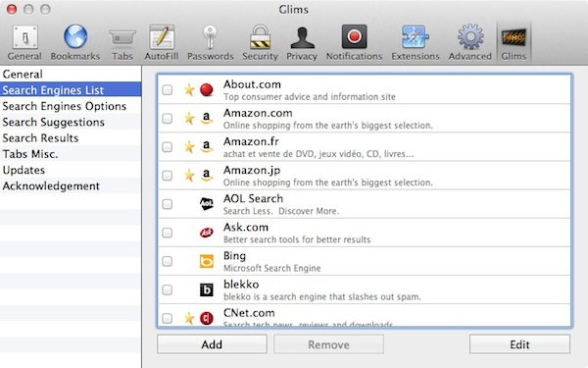Select Search Engines List in sidebar

pyautogui.click(x=71, y=90)
